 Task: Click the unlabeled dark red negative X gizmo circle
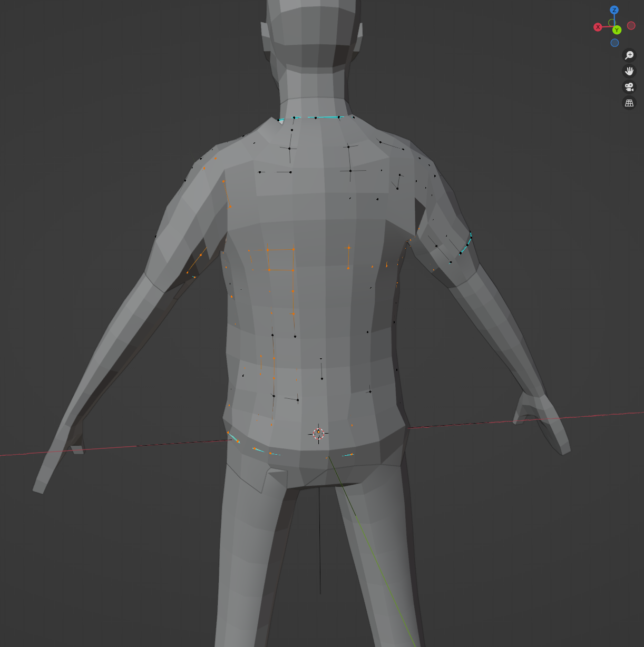coord(631,25)
